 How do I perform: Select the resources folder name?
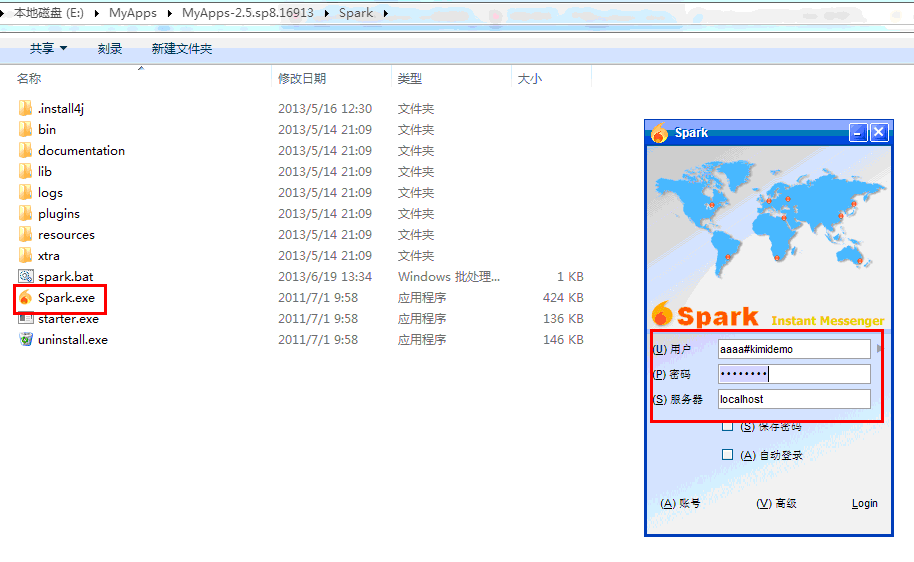66,234
